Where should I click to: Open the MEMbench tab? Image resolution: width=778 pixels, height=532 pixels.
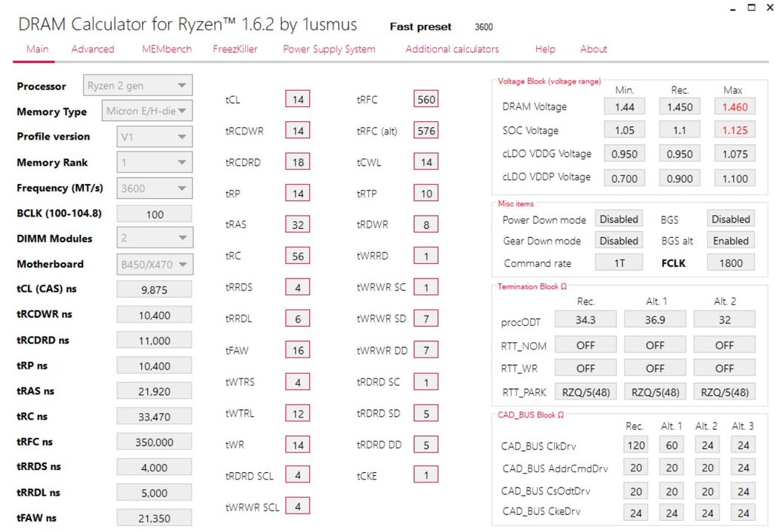166,49
